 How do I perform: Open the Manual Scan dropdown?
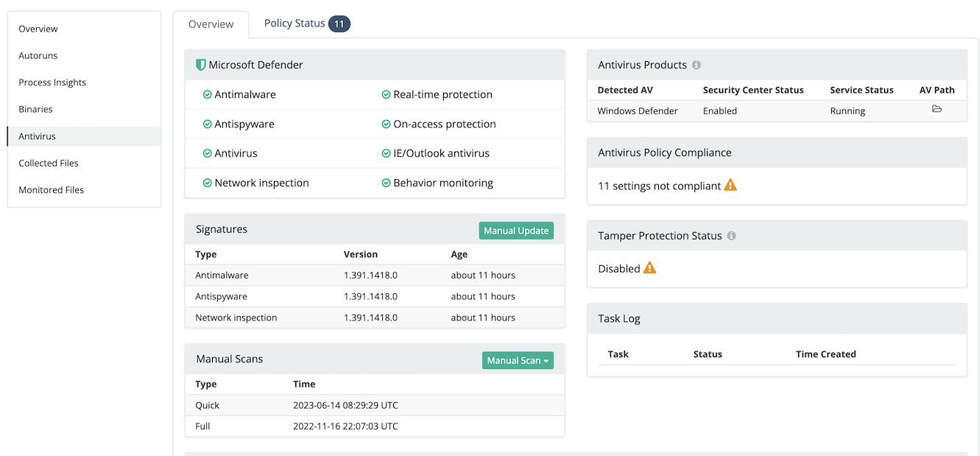518,360
